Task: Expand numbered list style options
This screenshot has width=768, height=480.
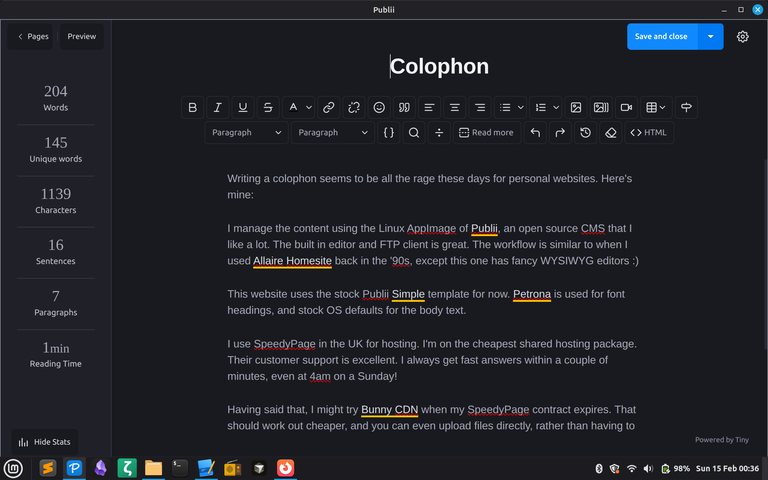Action: tap(556, 107)
